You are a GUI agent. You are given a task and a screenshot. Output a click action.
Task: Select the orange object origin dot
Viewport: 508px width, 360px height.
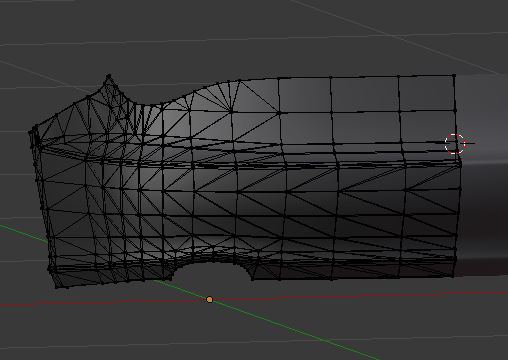(209, 300)
